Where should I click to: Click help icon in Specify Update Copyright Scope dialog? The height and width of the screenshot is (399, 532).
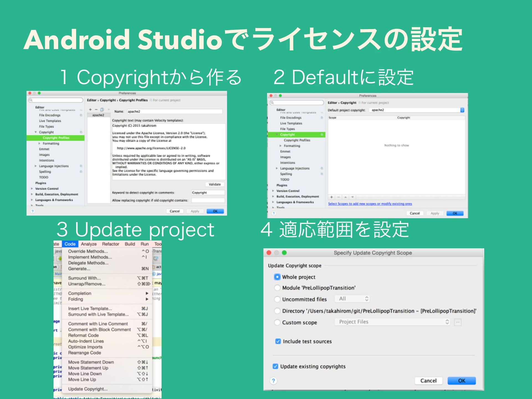pos(273,381)
